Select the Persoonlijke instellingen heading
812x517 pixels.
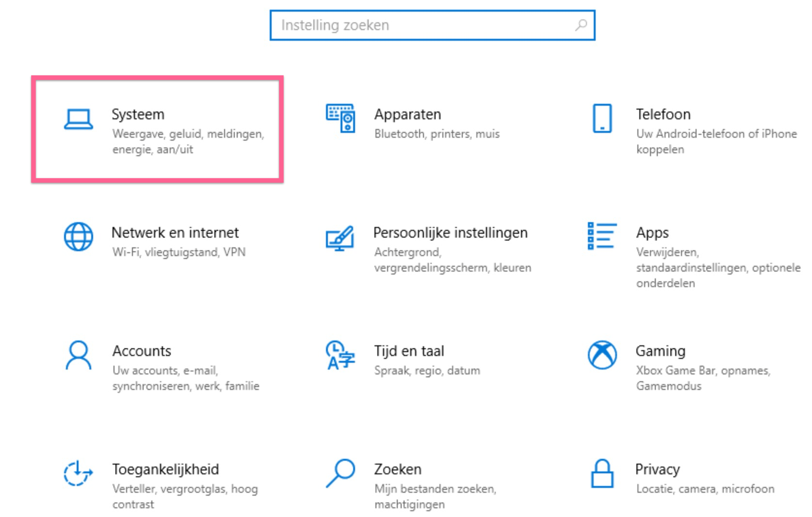[x=450, y=233]
